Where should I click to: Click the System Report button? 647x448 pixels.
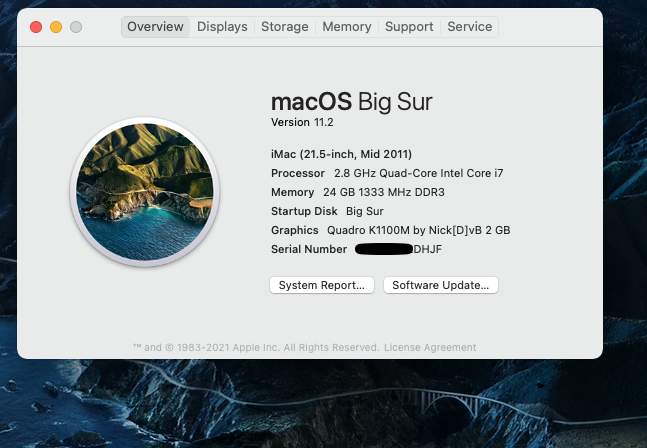(321, 285)
